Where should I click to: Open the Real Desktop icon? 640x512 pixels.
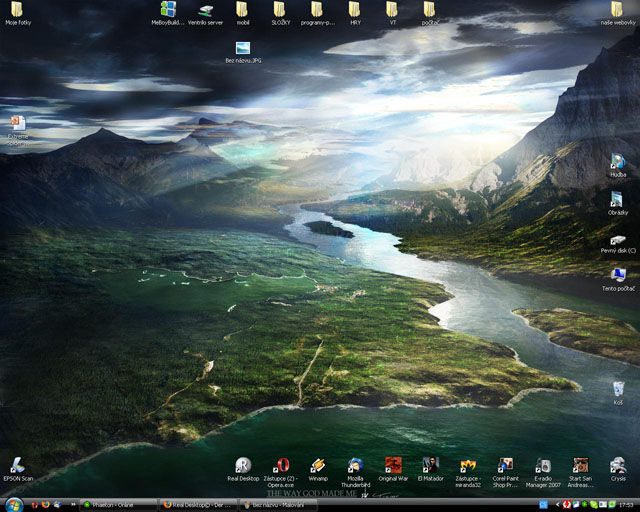(x=243, y=465)
